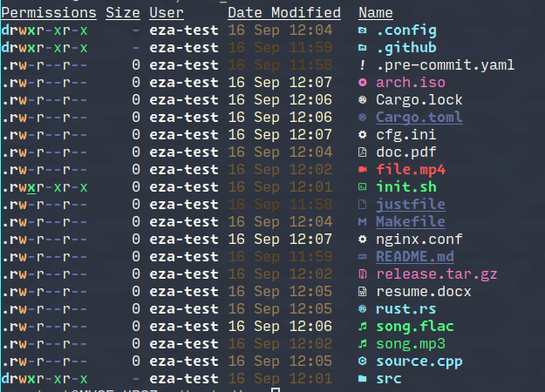This screenshot has height=392, width=545.
Task: Click the permissions string of init.sh
Action: [44, 187]
